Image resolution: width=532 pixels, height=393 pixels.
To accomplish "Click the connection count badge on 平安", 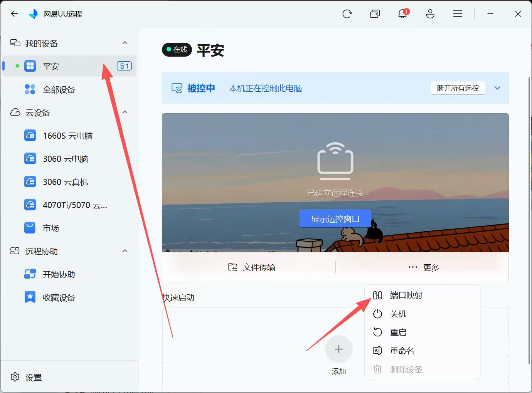I will (x=124, y=66).
